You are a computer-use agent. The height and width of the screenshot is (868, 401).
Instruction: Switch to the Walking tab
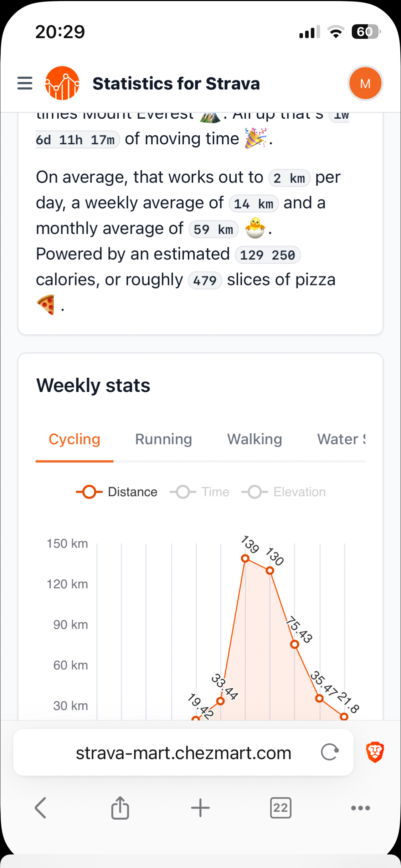255,439
